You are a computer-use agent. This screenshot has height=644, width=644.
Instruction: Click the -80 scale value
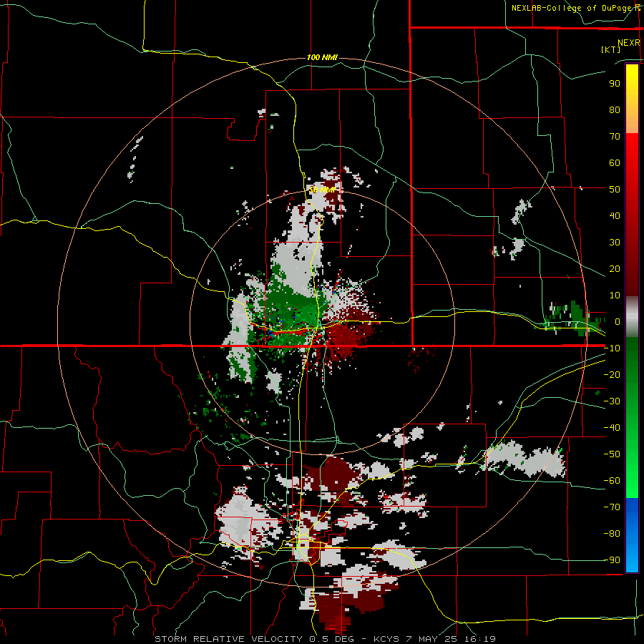pos(612,534)
